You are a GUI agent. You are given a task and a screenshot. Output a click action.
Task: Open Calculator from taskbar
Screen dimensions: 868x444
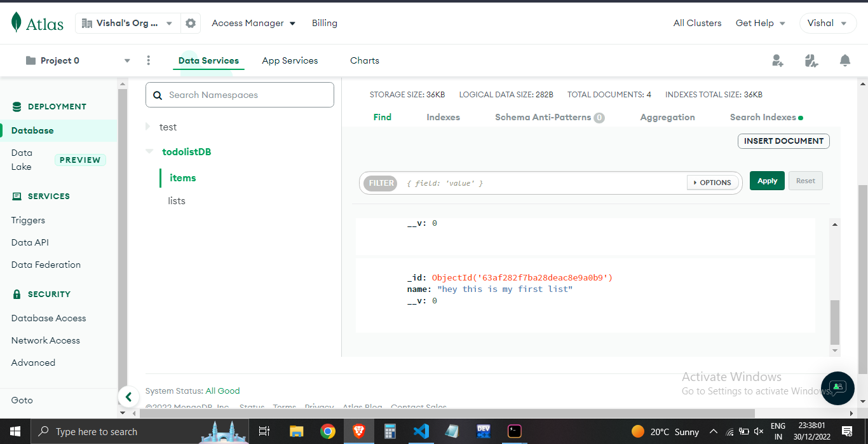click(x=390, y=431)
